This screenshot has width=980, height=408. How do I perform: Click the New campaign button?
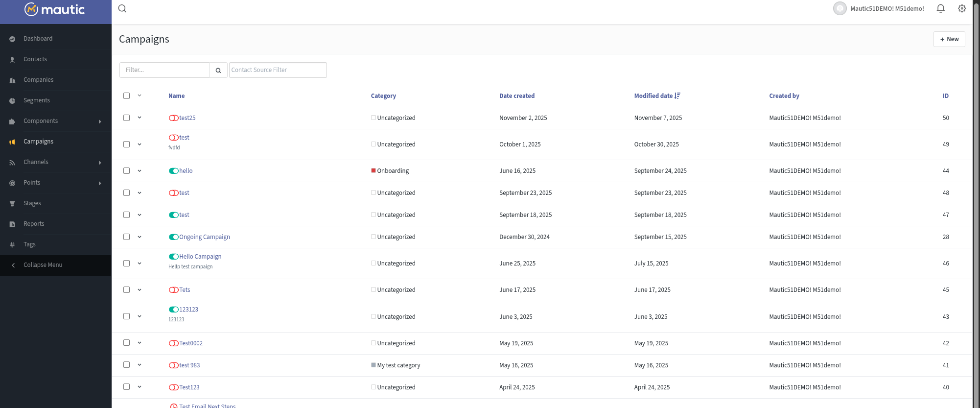click(949, 39)
